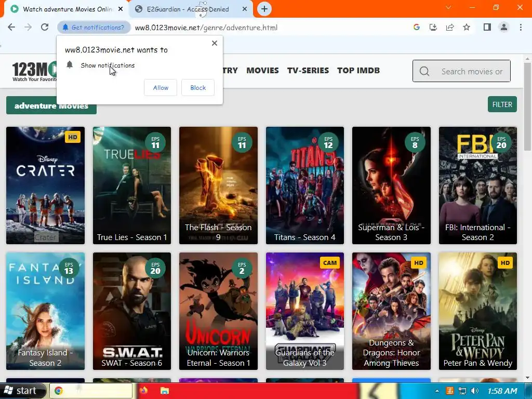Open the Titans - Season 4 poster

click(305, 185)
